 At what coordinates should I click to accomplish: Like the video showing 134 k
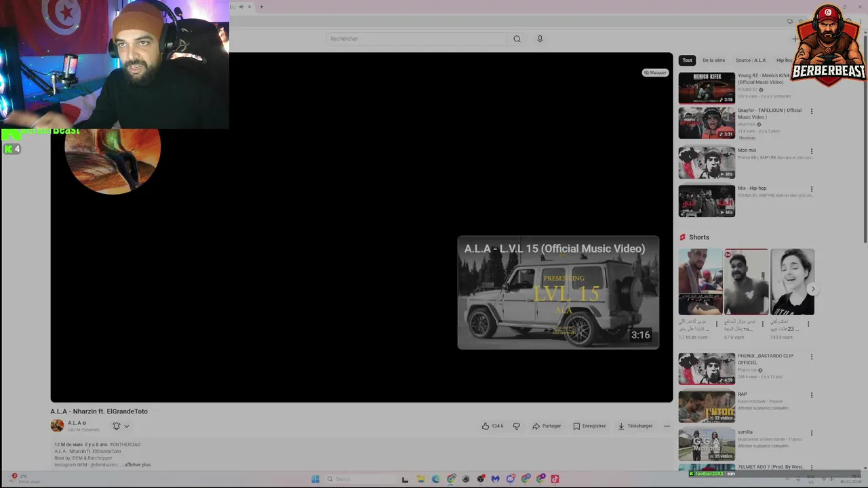tap(492, 426)
